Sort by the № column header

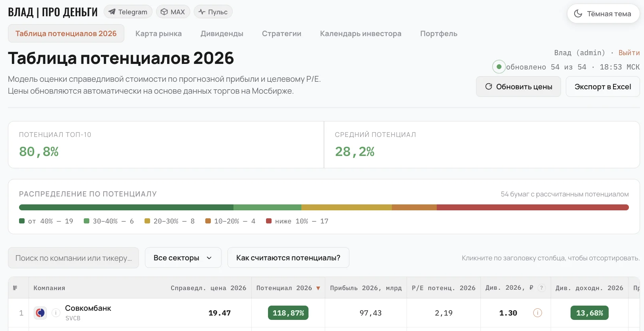[x=15, y=288]
